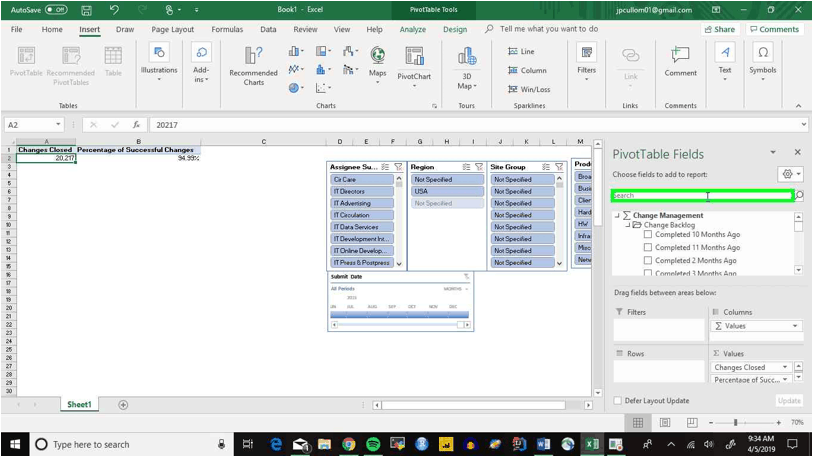
Task: Open the 3D Map tour icon
Action: (x=467, y=67)
